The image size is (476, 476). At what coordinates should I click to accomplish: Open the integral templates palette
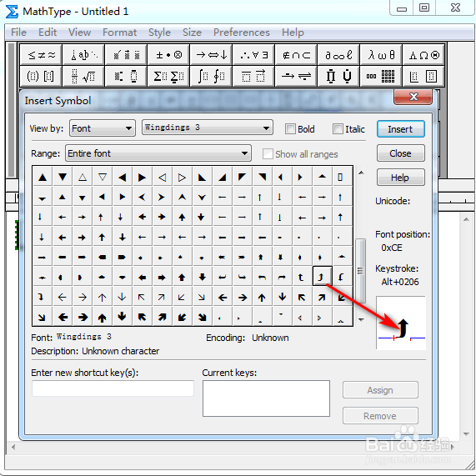[211, 76]
